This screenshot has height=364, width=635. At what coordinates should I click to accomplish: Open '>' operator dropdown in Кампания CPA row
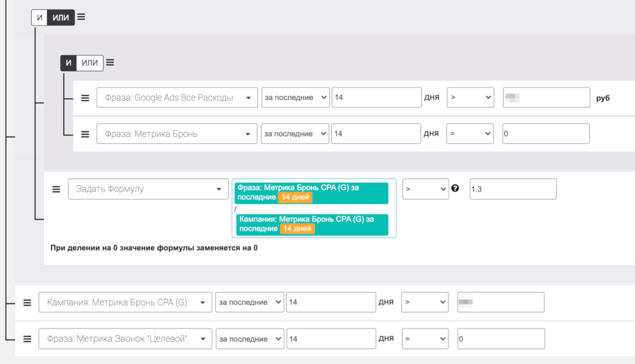point(425,303)
